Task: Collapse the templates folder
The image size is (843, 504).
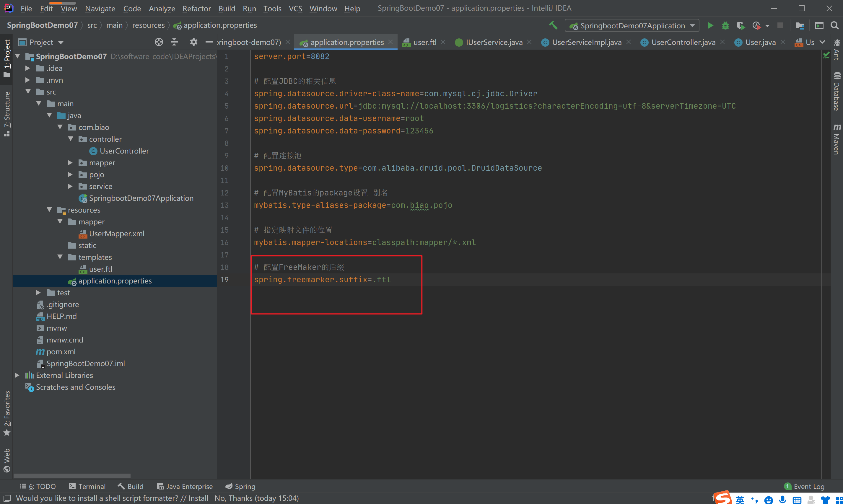Action: [x=60, y=257]
